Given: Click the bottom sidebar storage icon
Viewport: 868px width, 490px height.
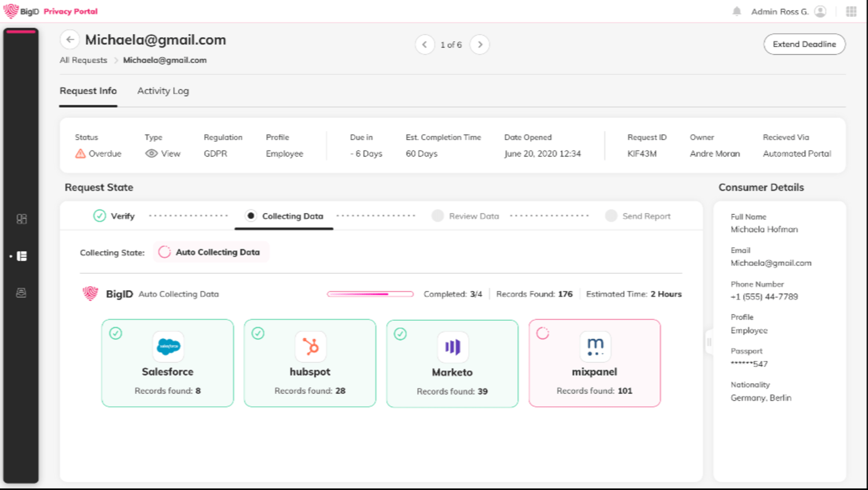Looking at the screenshot, I should click(x=21, y=293).
